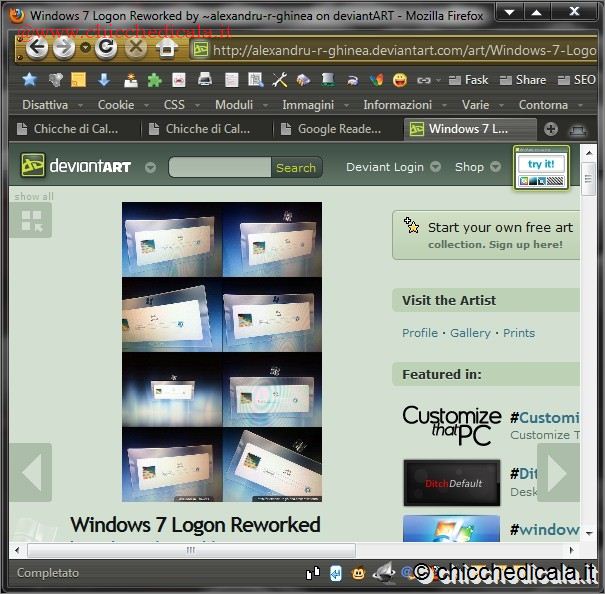Click the green Search button
Image resolution: width=605 pixels, height=594 pixels.
[295, 168]
